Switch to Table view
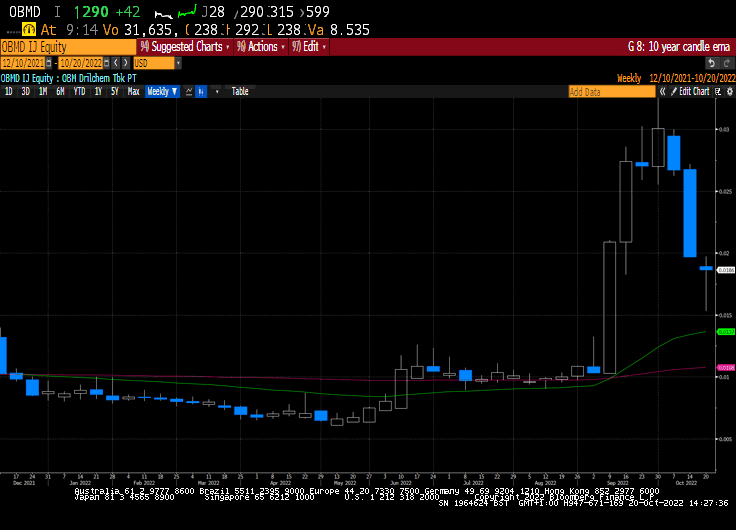Image resolution: width=736 pixels, height=530 pixels. [240, 92]
